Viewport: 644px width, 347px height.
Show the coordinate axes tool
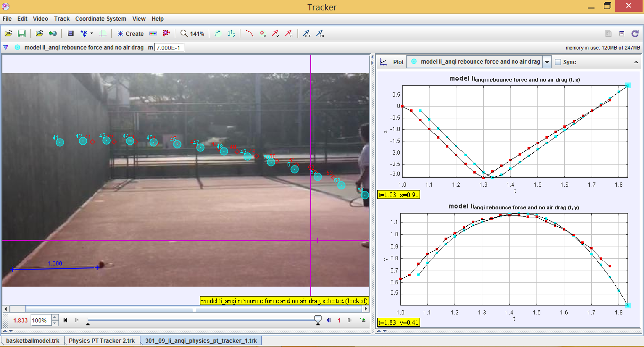pos(103,33)
